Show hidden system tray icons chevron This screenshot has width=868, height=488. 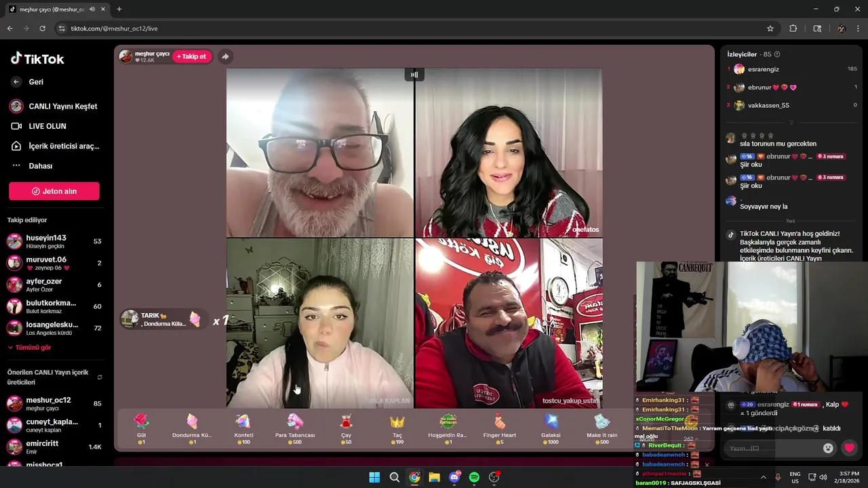763,477
